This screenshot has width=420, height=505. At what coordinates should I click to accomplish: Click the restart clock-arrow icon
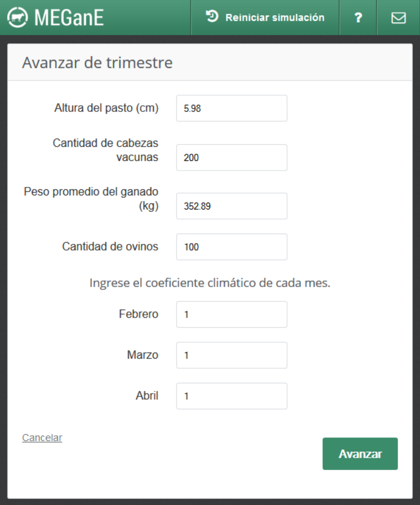212,16
